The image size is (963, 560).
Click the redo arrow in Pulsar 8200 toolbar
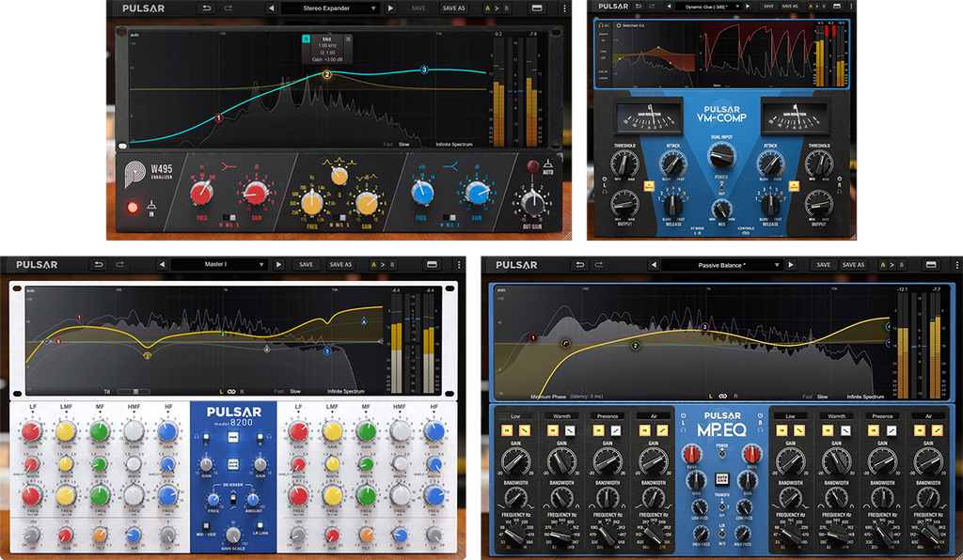119,265
